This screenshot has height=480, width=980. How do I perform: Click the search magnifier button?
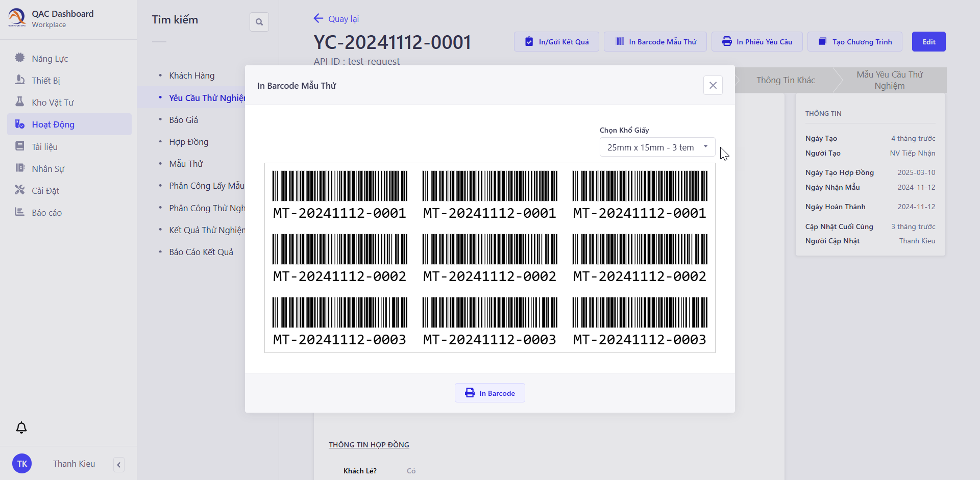pyautogui.click(x=259, y=22)
